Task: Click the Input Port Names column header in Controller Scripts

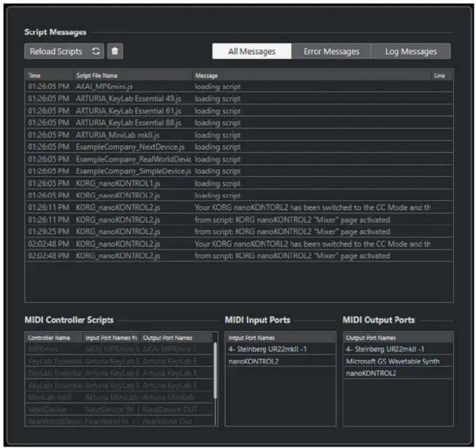Action: pyautogui.click(x=111, y=338)
